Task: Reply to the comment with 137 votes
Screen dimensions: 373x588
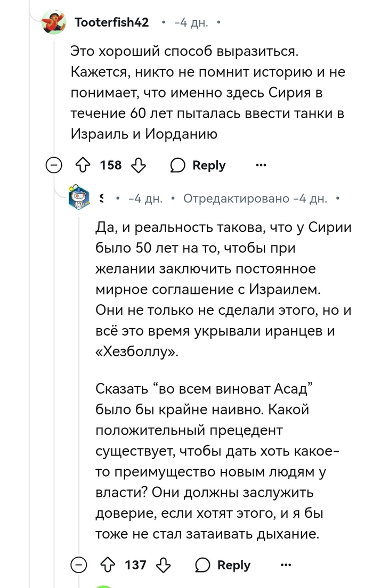Action: click(223, 564)
